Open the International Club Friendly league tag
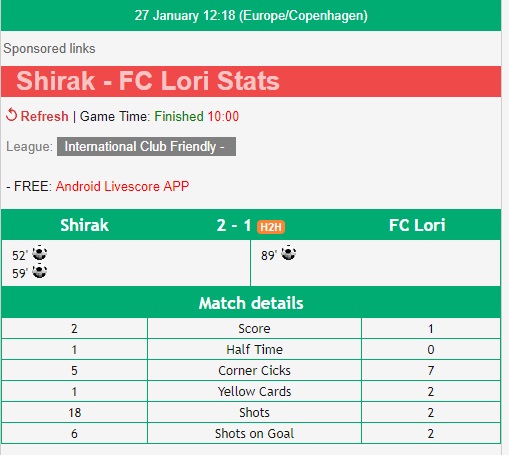Viewport: 509px width, 455px height. point(146,146)
